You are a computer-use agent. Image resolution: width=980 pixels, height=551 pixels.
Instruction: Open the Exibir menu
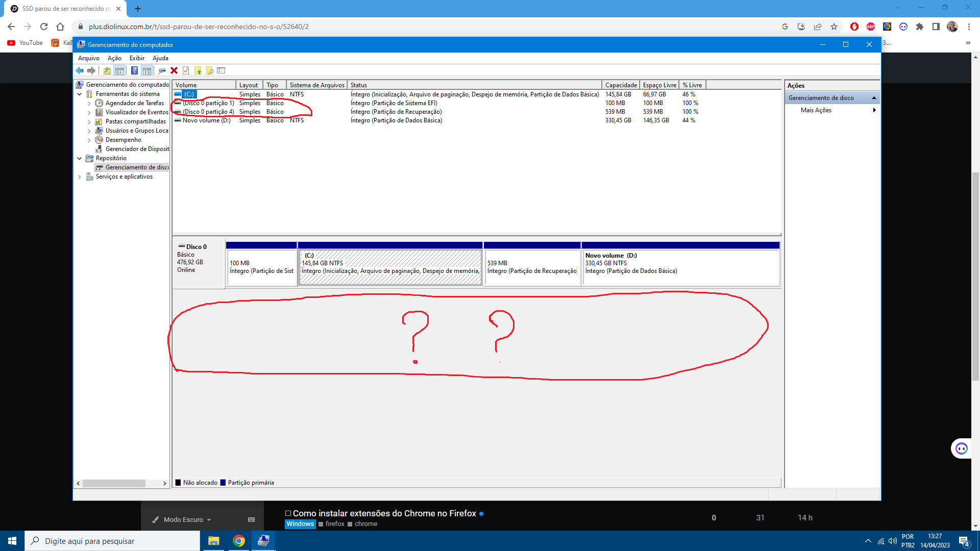[x=137, y=58]
